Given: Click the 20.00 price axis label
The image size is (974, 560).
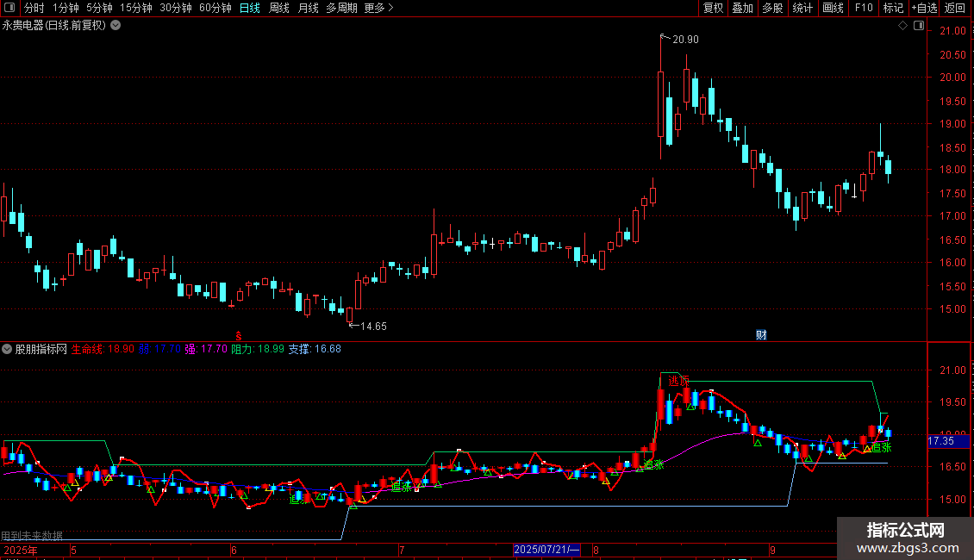Looking at the screenshot, I should (952, 78).
